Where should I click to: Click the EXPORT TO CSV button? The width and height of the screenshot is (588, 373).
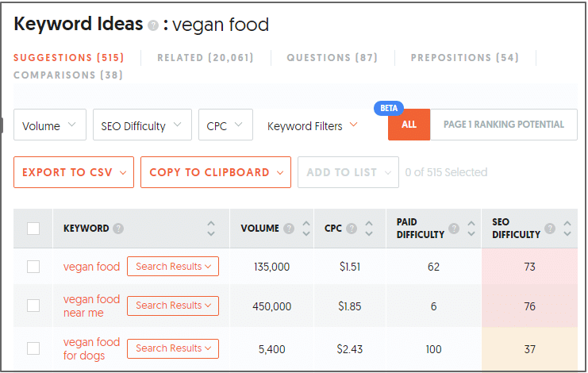pyautogui.click(x=74, y=172)
